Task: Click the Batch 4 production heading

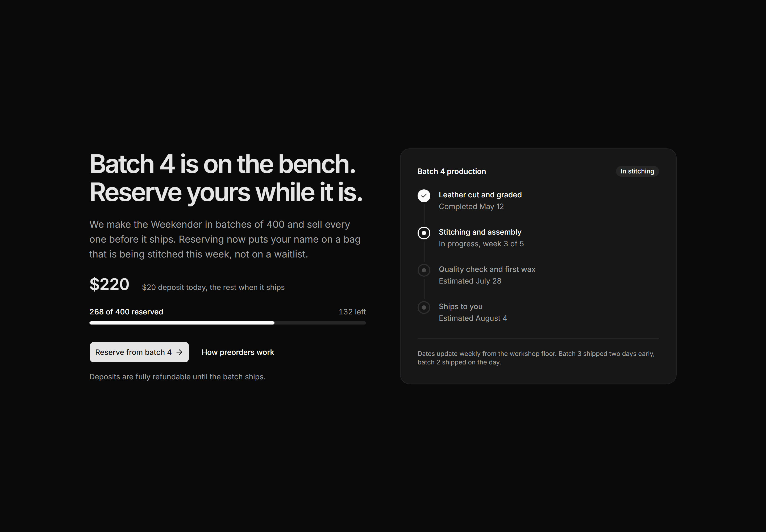Action: click(451, 171)
